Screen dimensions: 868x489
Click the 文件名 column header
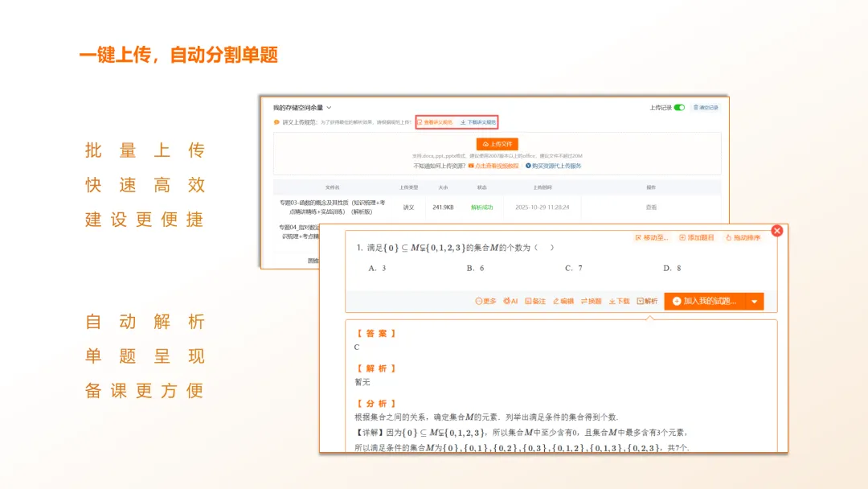tap(332, 187)
